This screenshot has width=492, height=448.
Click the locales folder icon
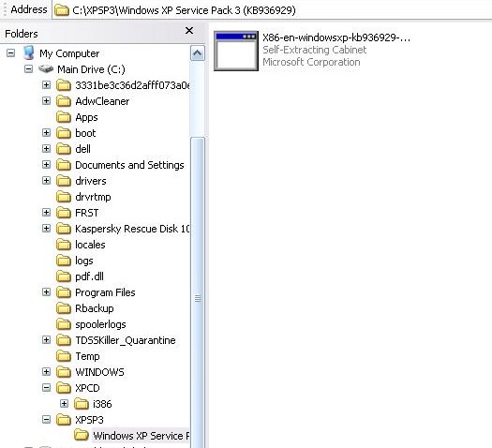coord(64,245)
